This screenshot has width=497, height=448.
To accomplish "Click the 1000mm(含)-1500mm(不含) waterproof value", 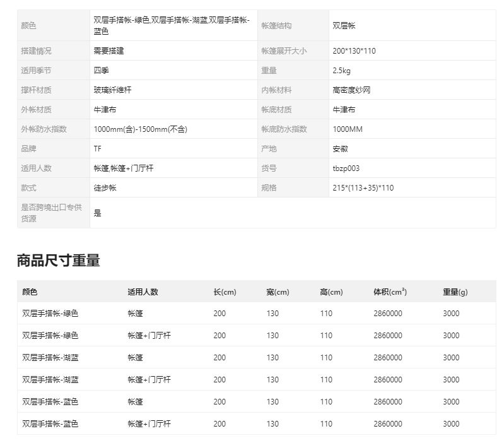I will [x=141, y=129].
